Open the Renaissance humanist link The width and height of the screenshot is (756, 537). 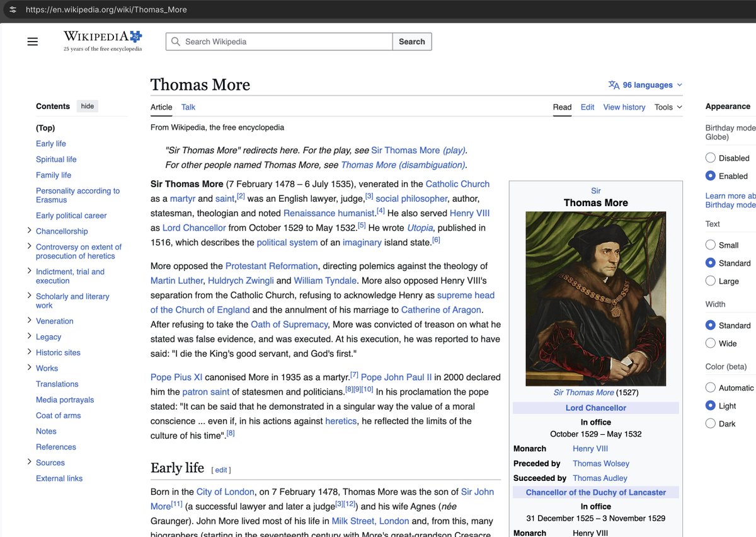coord(329,213)
